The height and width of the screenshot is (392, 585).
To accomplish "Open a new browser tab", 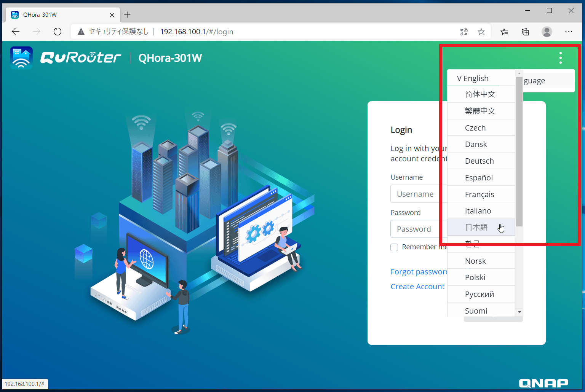I will coord(127,15).
